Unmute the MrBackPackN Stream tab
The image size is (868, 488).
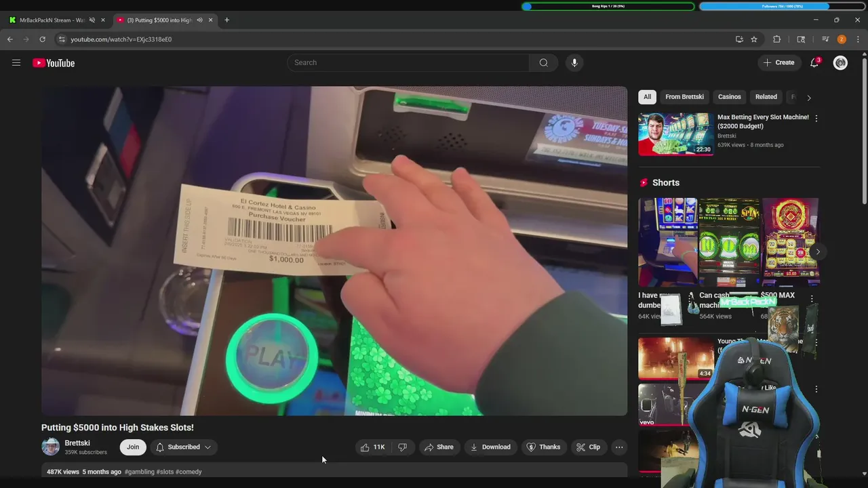[x=92, y=20]
